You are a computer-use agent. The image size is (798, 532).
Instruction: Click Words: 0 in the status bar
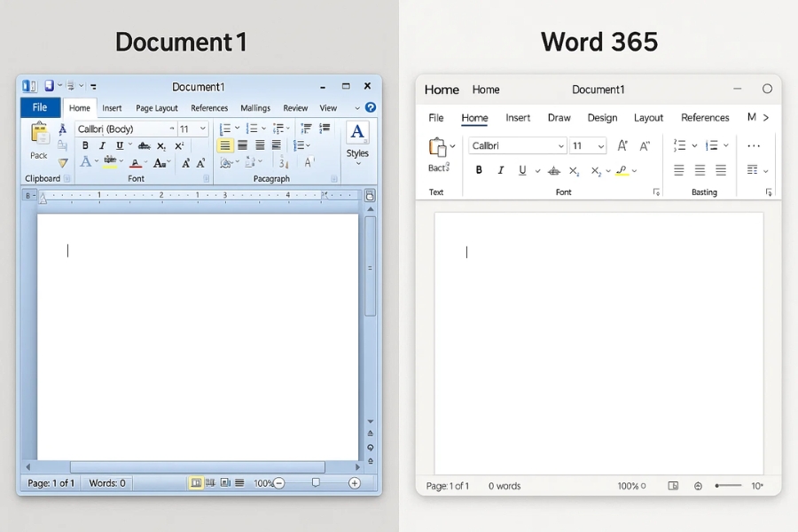point(107,483)
